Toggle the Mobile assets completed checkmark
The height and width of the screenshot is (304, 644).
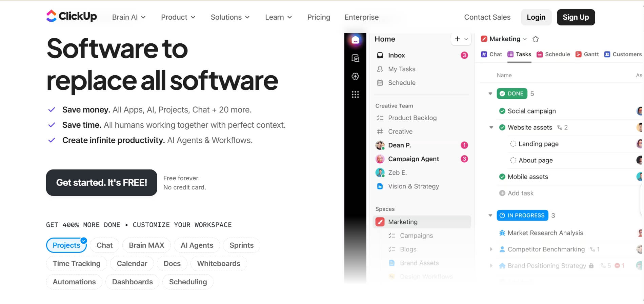click(x=502, y=177)
